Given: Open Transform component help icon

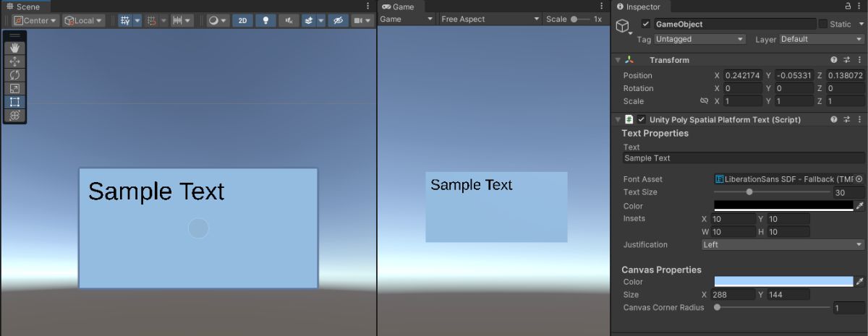Looking at the screenshot, I should coord(834,60).
